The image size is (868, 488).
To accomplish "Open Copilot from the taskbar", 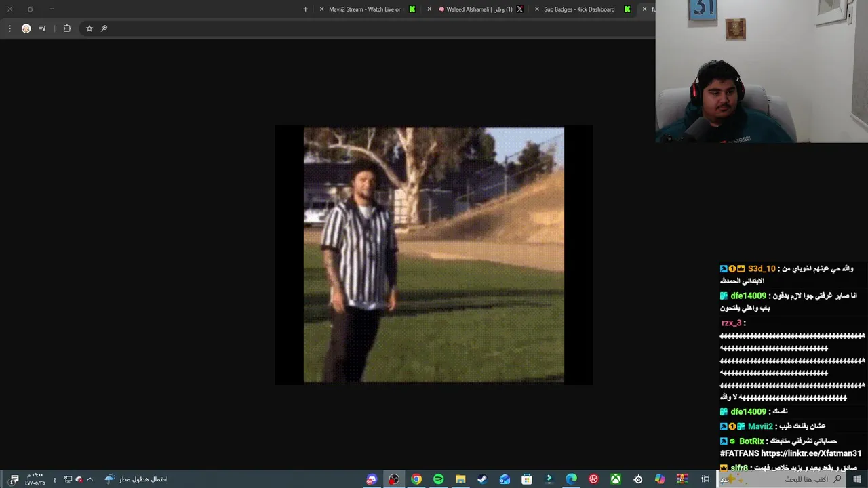I will click(660, 479).
